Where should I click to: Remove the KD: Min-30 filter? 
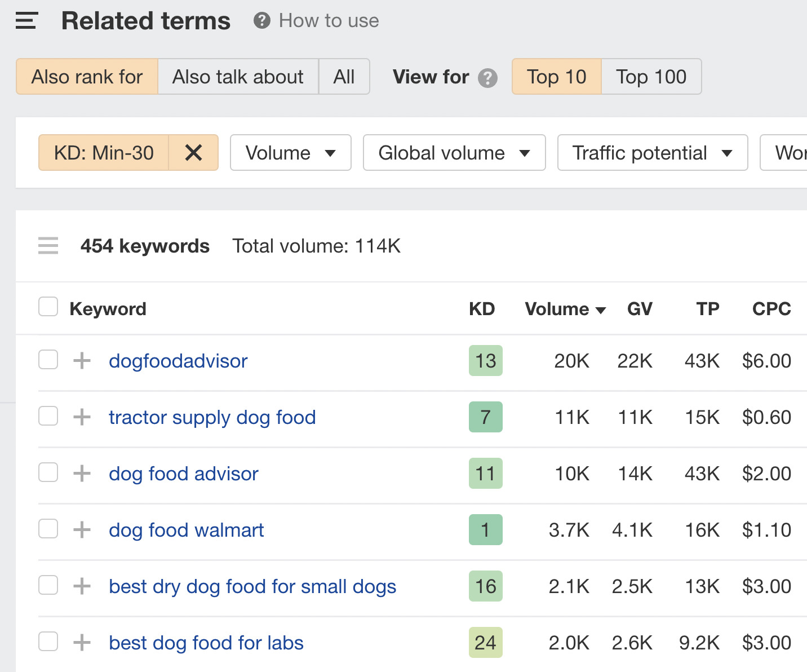(193, 152)
